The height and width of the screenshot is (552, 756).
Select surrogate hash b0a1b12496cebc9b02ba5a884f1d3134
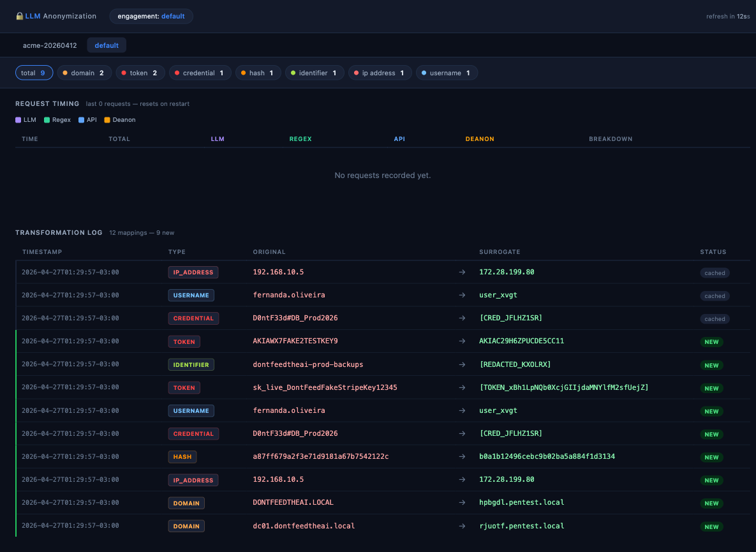click(x=547, y=456)
